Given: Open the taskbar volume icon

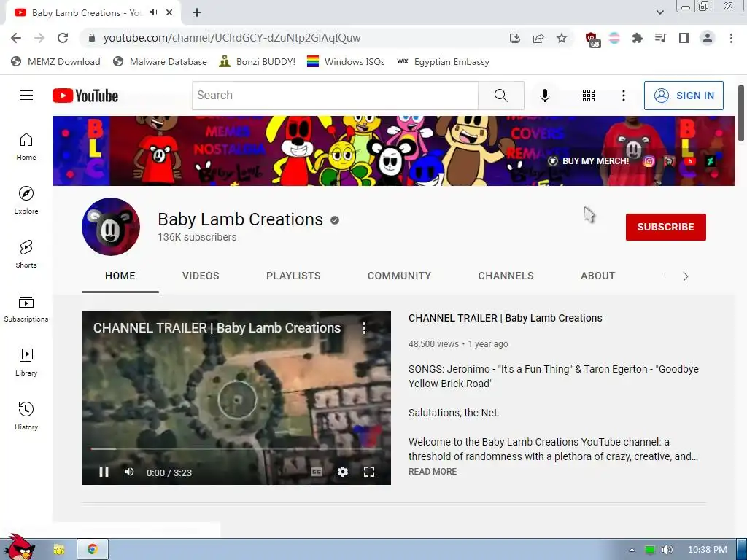Looking at the screenshot, I should [x=667, y=550].
